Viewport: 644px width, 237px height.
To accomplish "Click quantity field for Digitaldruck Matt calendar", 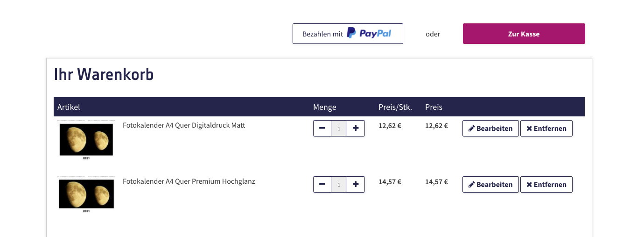I will tap(339, 129).
